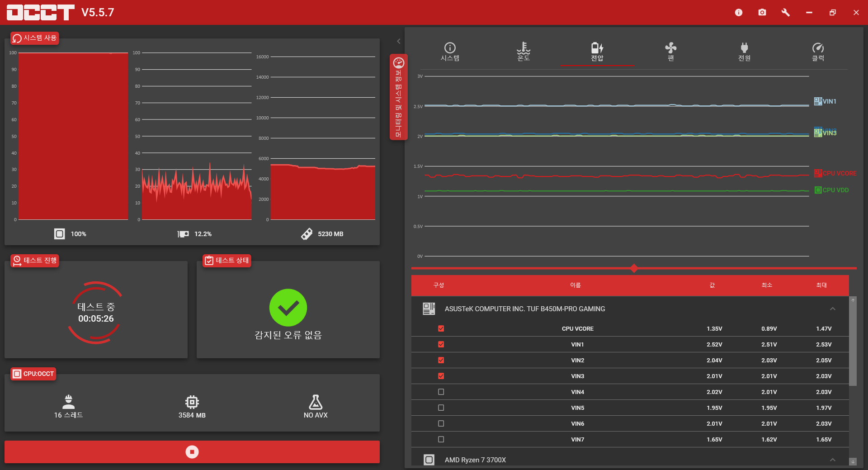Click the OCCT logo in title bar

[x=40, y=13]
